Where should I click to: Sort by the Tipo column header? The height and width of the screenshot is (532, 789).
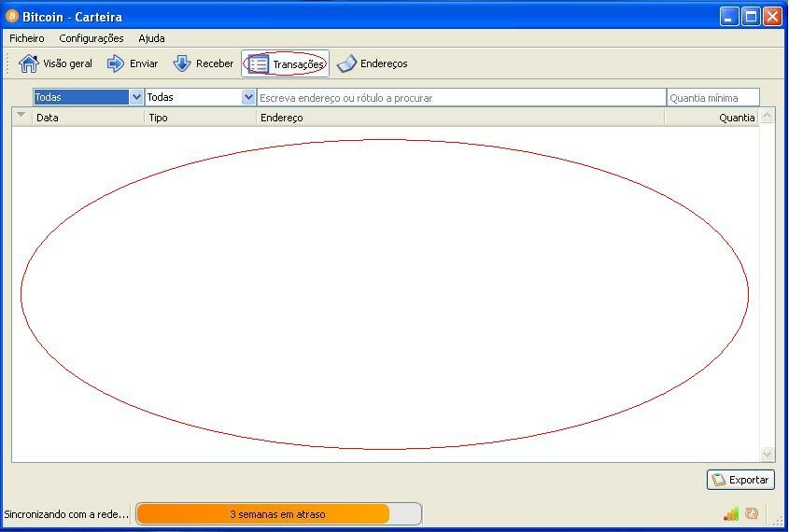(x=200, y=118)
